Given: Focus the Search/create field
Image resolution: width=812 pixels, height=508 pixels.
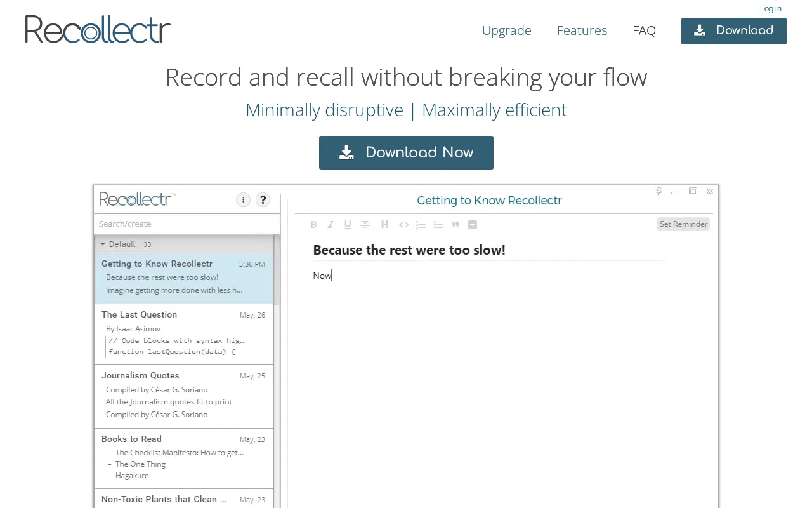Looking at the screenshot, I should click(187, 224).
